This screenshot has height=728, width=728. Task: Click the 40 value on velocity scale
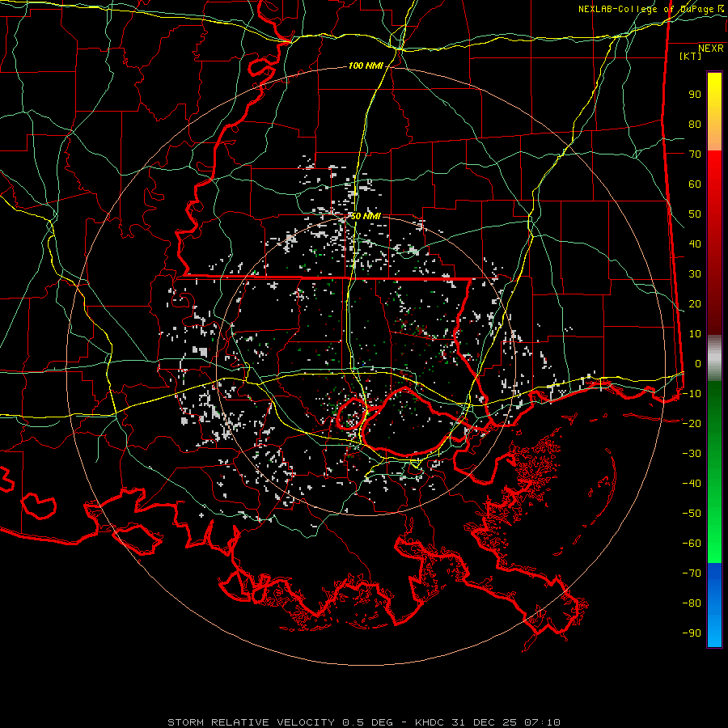[x=695, y=244]
